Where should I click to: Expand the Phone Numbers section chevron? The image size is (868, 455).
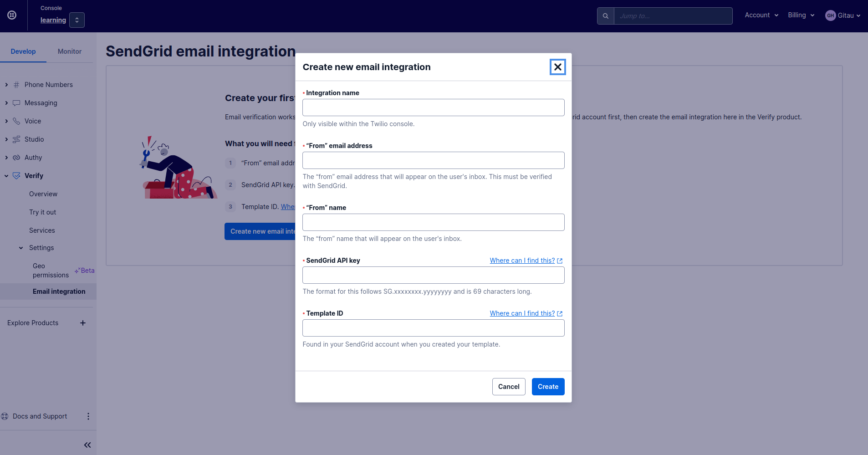(x=6, y=85)
